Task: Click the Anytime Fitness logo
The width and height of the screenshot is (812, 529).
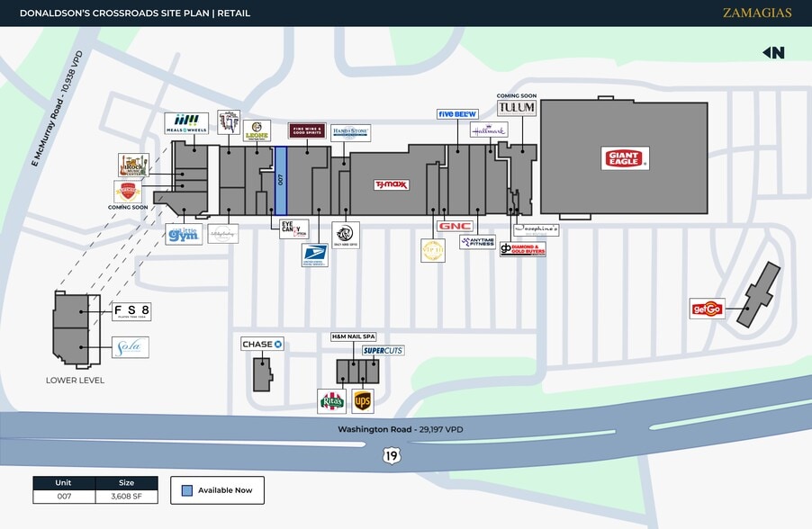Action: [x=477, y=242]
